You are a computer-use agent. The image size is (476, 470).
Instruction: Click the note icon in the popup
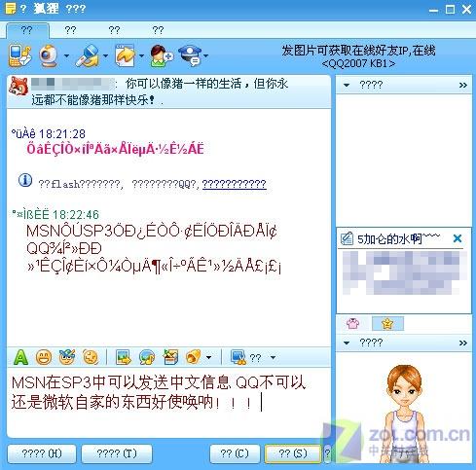(x=347, y=239)
